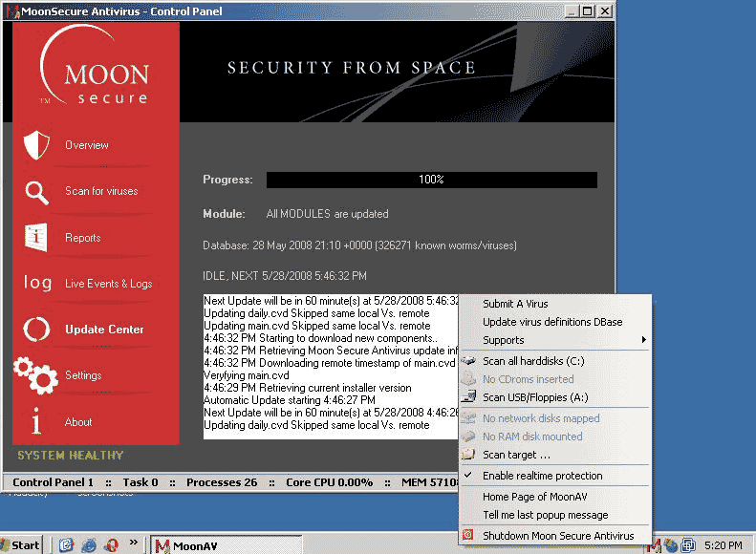Image resolution: width=756 pixels, height=554 pixels.
Task: Select Scan target ... menu entry
Action: coord(555,455)
